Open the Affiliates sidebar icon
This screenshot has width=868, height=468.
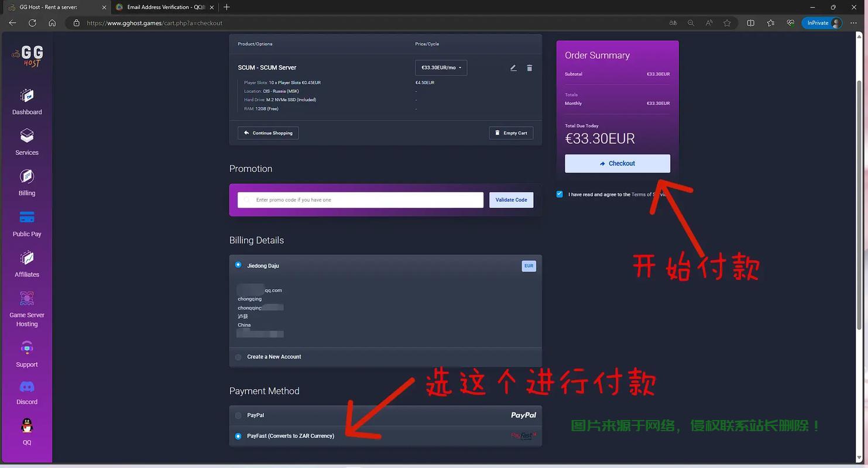(27, 257)
